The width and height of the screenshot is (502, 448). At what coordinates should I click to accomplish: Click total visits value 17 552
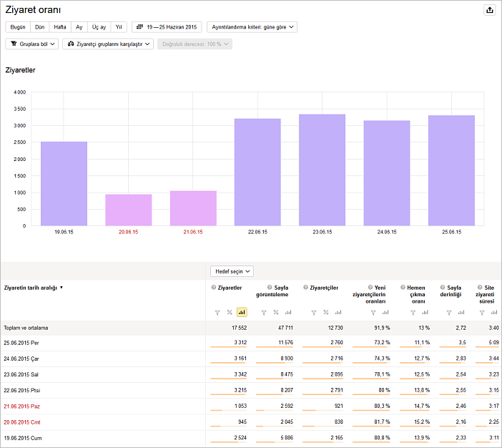(239, 328)
